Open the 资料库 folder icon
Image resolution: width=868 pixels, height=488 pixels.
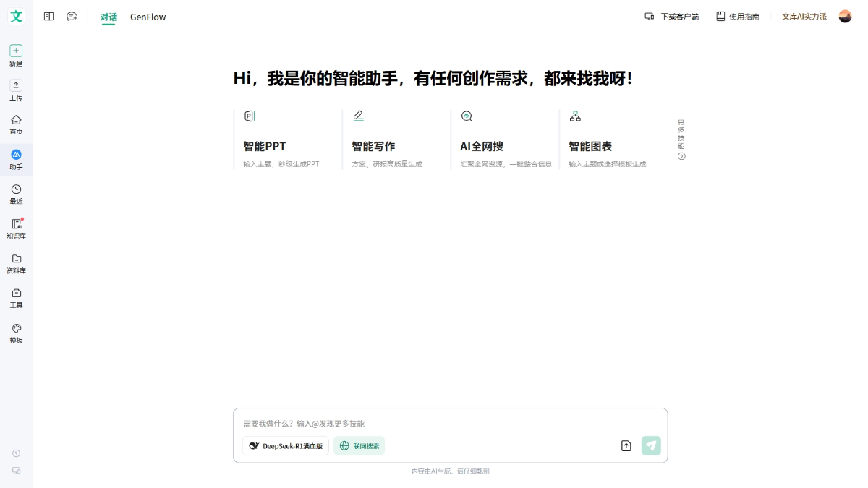[x=16, y=259]
